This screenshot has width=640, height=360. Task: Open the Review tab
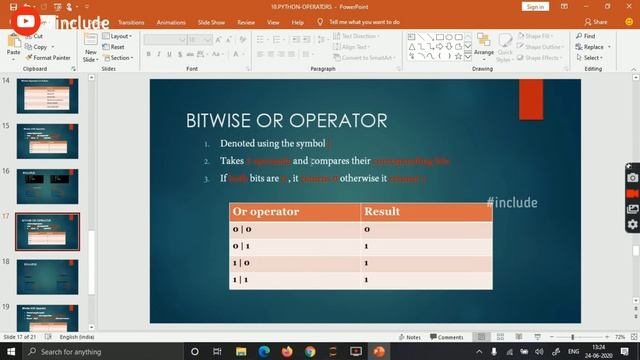(x=246, y=22)
